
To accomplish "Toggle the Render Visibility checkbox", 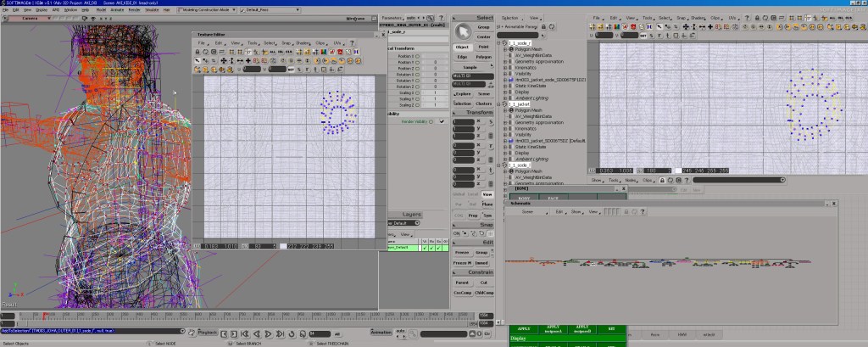I will point(441,120).
